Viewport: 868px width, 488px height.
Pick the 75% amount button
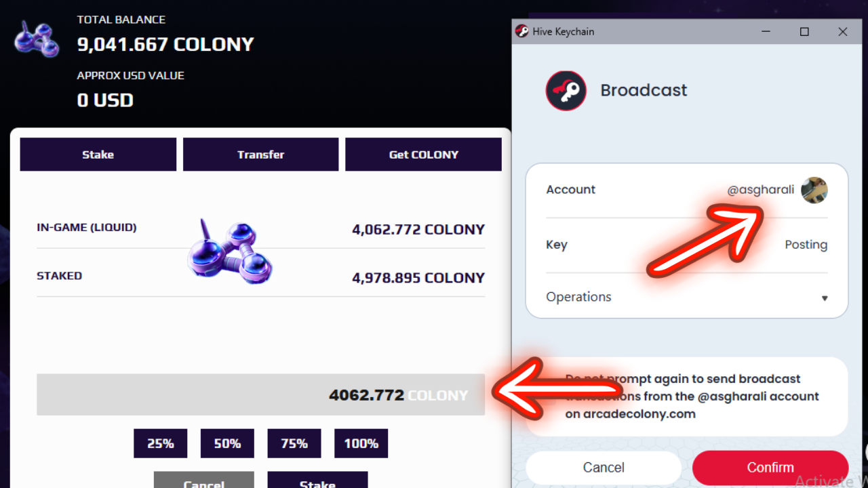click(294, 443)
